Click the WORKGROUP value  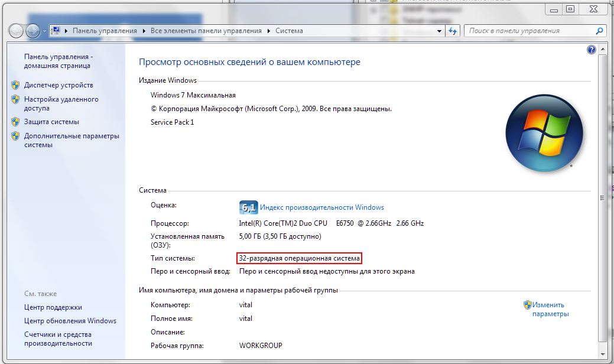(x=261, y=346)
